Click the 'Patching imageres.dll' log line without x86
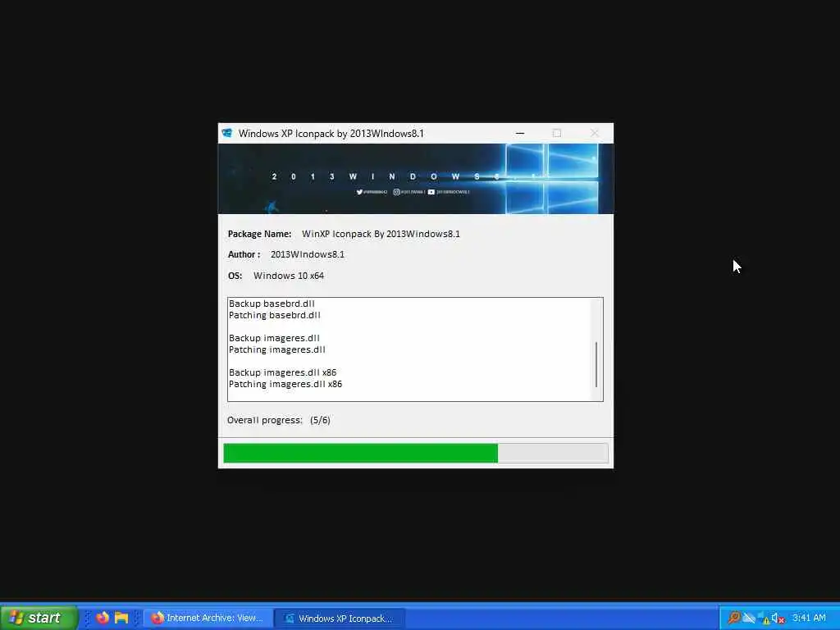Screen dimensions: 840x630 click(277, 349)
